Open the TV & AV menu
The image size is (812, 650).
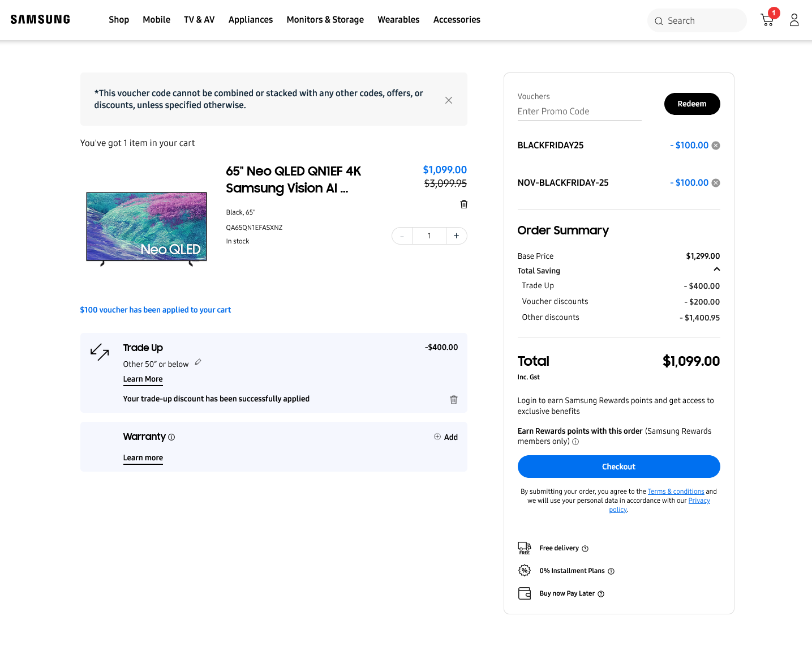199,20
